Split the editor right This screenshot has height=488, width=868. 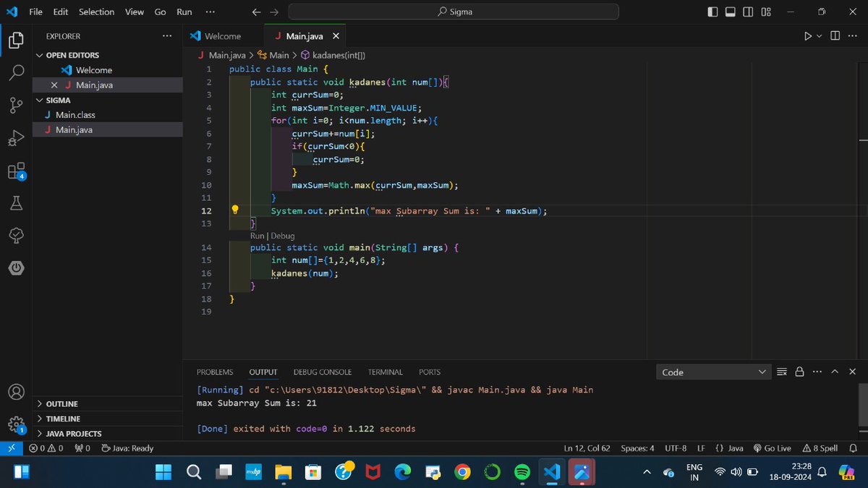[x=835, y=36]
